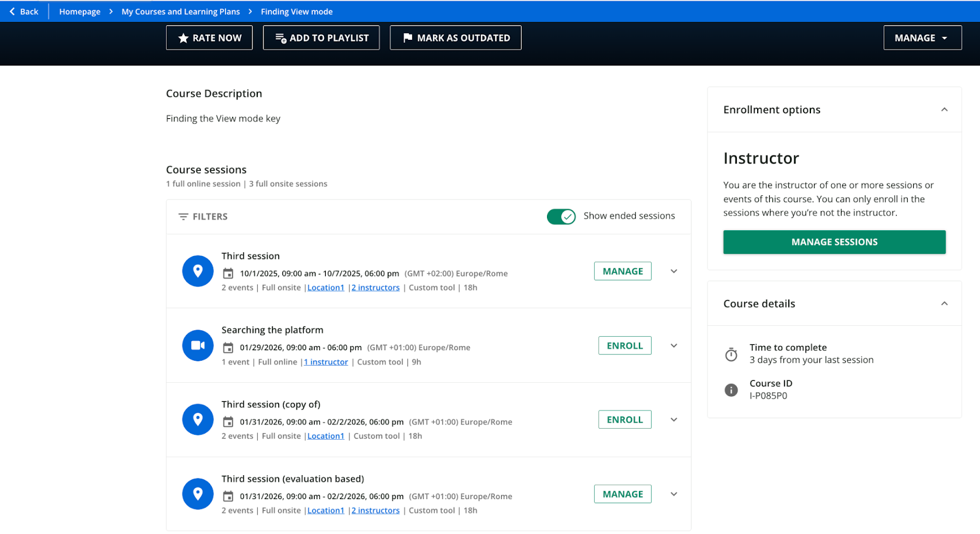Screen dimensions: 980x534
Task: Open the Manage dropdown in header
Action: [x=922, y=38]
